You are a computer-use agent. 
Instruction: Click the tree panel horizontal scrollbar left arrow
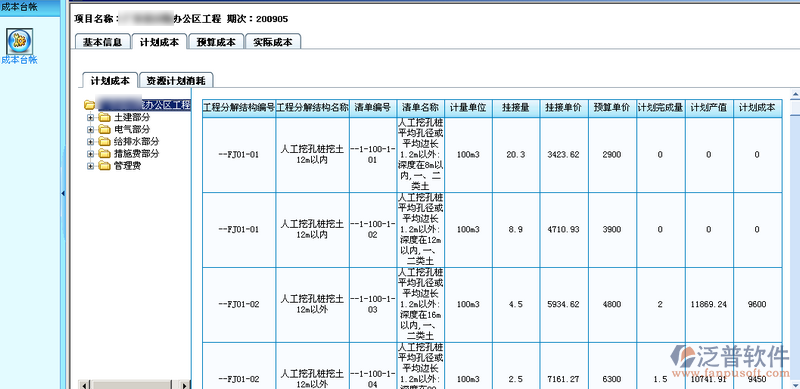[85, 384]
